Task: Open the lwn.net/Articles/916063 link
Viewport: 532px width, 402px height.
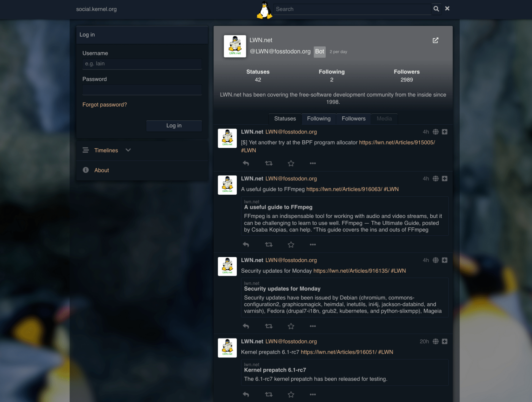Action: click(344, 189)
